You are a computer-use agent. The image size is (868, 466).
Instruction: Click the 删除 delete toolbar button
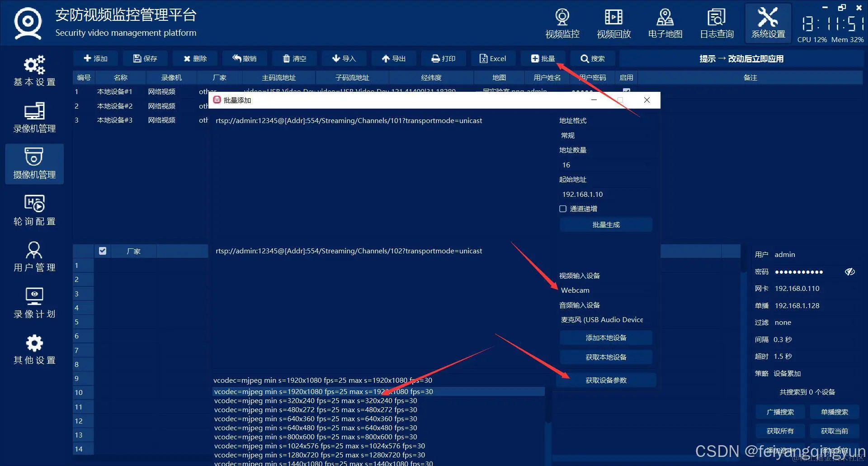point(195,58)
